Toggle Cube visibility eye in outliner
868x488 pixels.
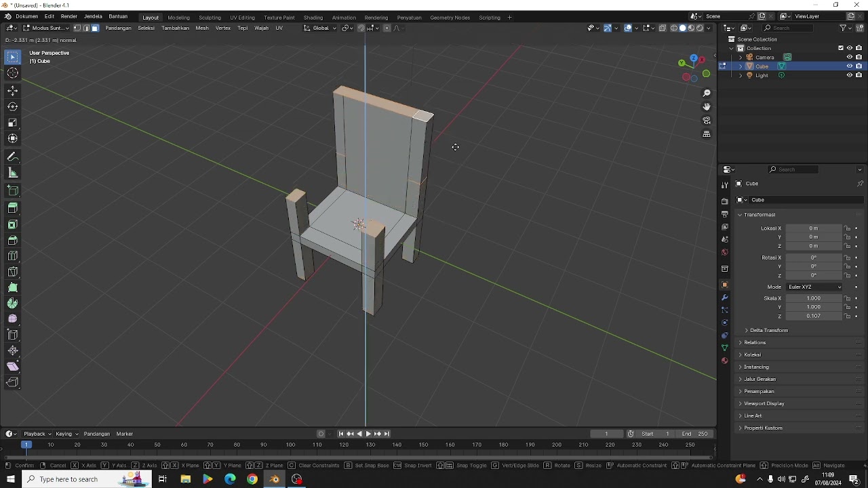(x=849, y=66)
